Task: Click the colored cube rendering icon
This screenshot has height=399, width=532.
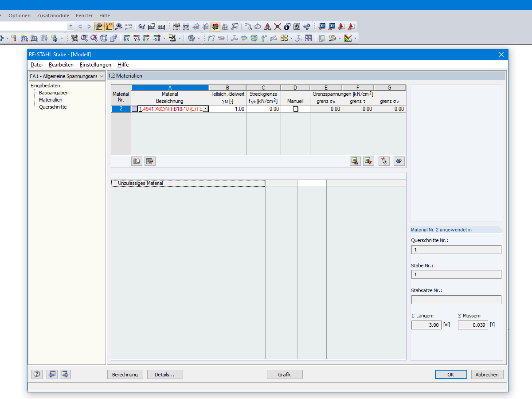Action: 254,38
